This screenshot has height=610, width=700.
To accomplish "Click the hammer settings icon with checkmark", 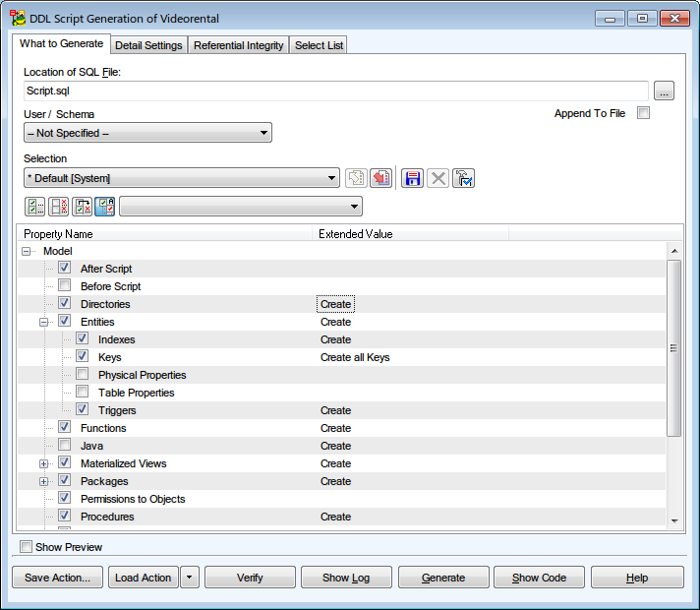I will [463, 178].
